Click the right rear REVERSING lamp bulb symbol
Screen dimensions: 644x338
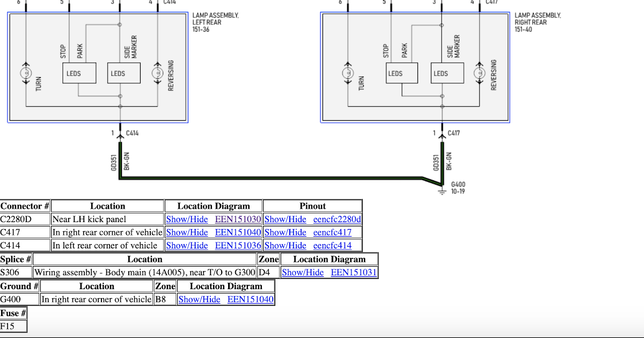click(x=479, y=74)
